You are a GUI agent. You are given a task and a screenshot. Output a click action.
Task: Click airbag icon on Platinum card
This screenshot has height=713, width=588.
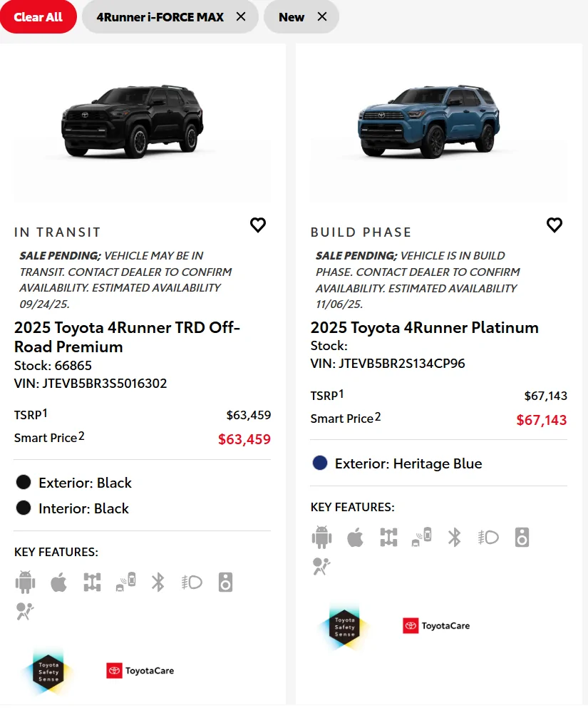(x=321, y=566)
